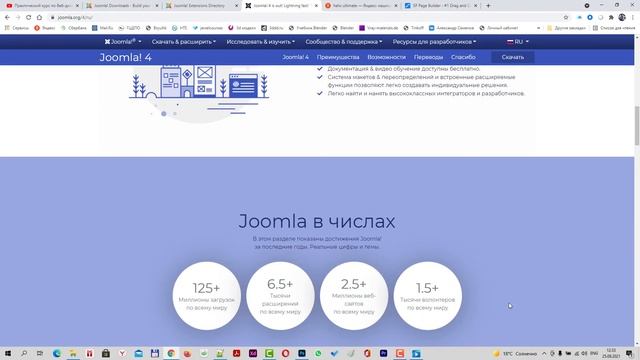The height and width of the screenshot is (360, 640).
Task: Click the 125+ downloads circle
Action: (207, 296)
